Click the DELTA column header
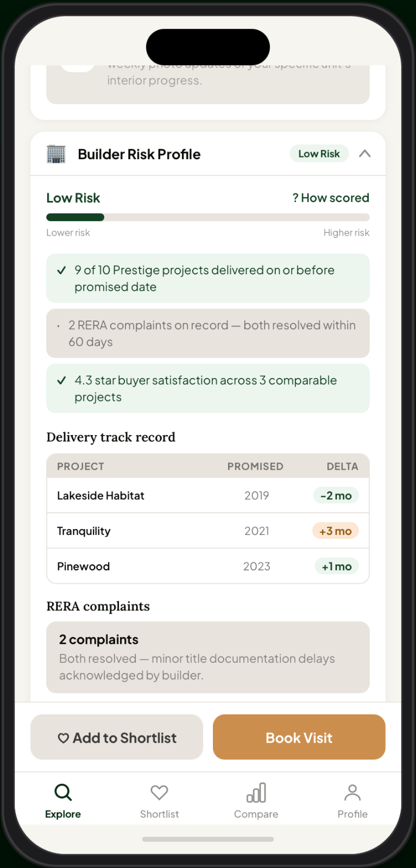 [x=343, y=467]
